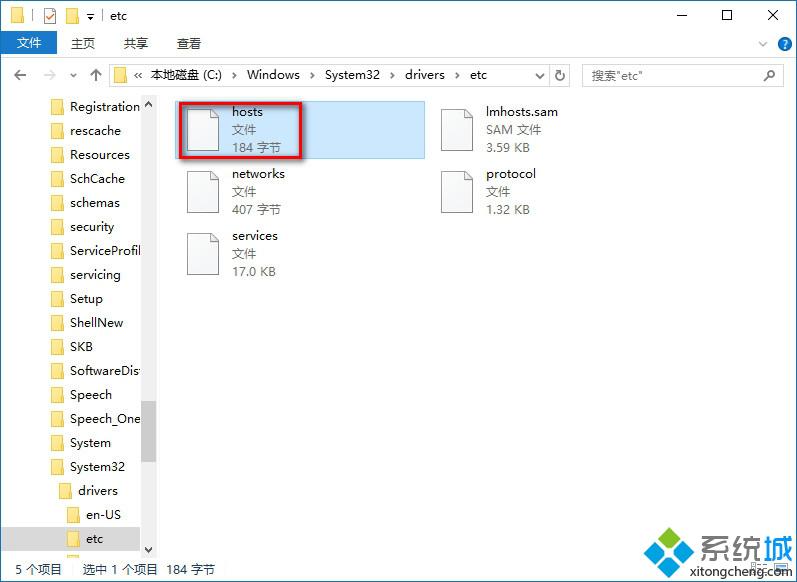The height and width of the screenshot is (582, 797).
Task: Expand the ribbon with the chevron
Action: [x=762, y=44]
